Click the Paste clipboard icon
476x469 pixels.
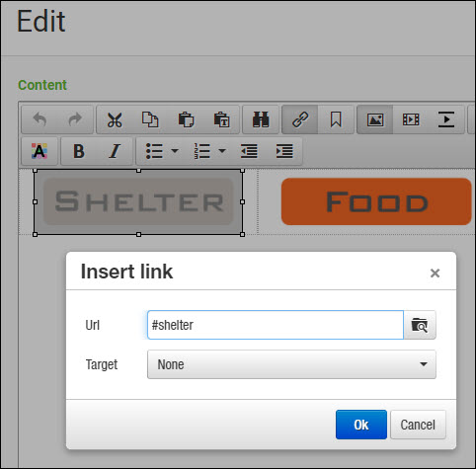tap(186, 119)
